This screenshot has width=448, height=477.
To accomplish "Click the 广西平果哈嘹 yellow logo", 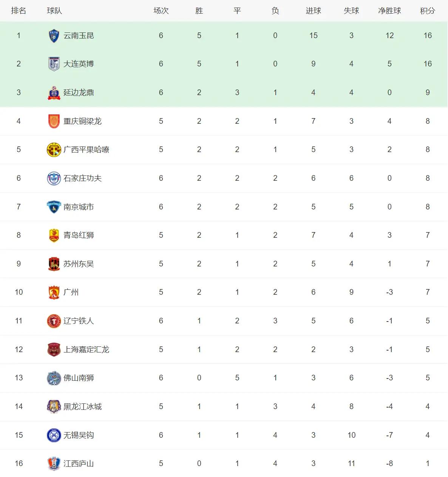I will (54, 150).
